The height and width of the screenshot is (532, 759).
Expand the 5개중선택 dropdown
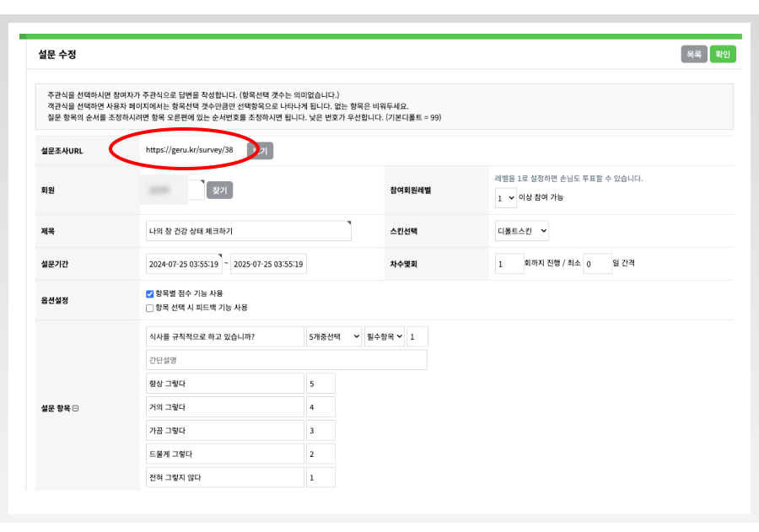(333, 337)
